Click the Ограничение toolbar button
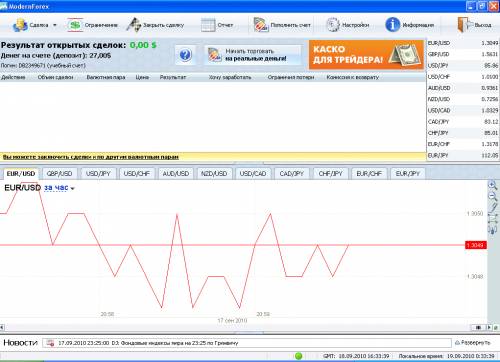Screen dimensions: 500x362 pyautogui.click(x=93, y=25)
